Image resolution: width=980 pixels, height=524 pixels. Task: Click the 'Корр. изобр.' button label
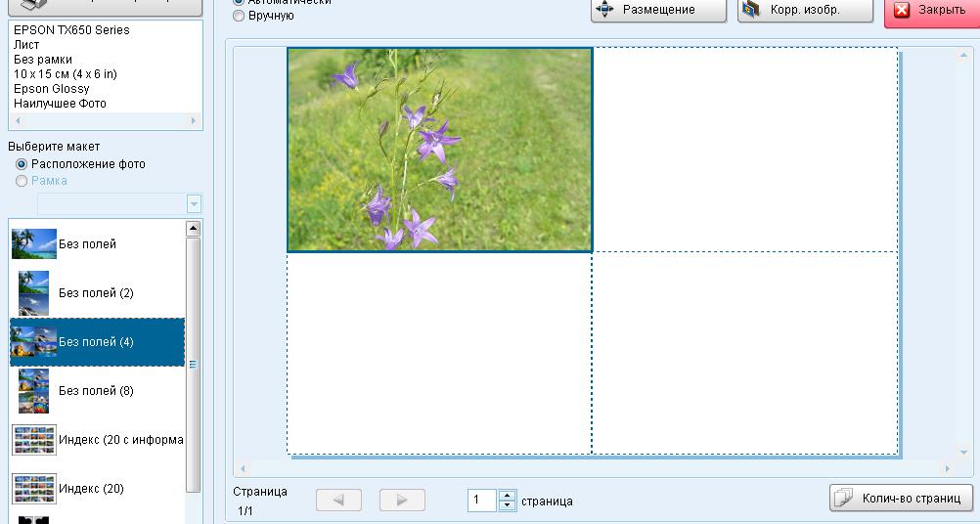pos(805,10)
